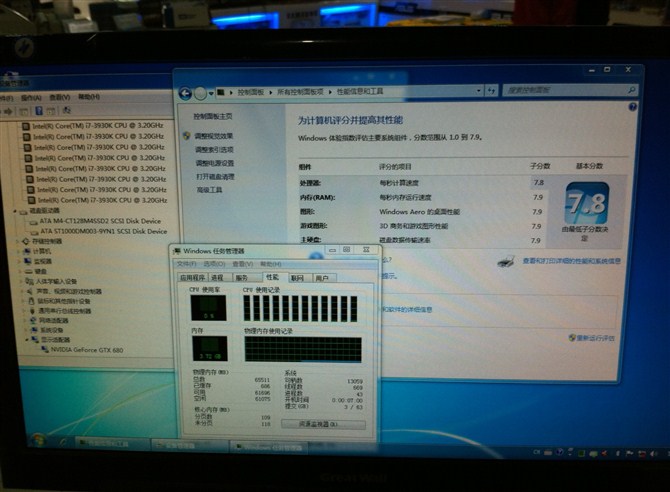Open the 调整索引选项 link
Image resolution: width=670 pixels, height=492 pixels.
[215, 150]
